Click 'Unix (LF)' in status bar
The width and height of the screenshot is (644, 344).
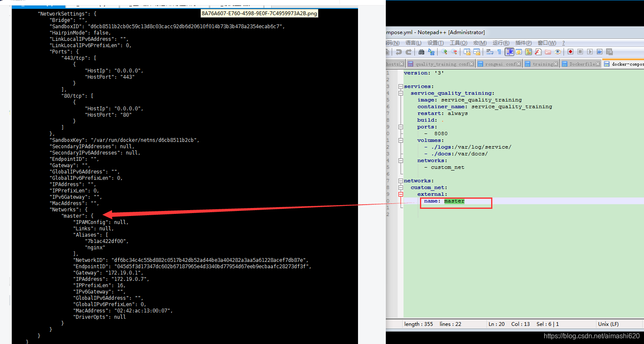pyautogui.click(x=608, y=324)
